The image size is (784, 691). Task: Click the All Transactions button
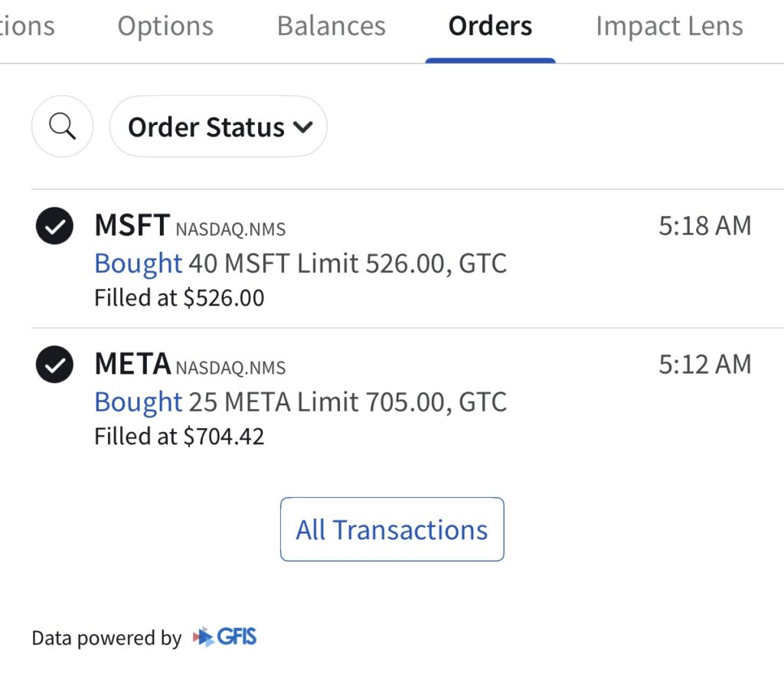(391, 529)
